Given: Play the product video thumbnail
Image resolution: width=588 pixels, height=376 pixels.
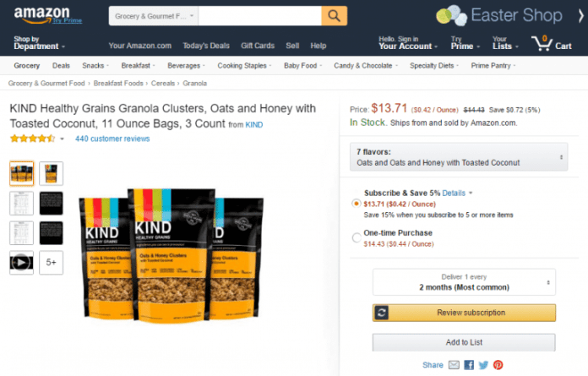Looking at the screenshot, I should coord(21,263).
